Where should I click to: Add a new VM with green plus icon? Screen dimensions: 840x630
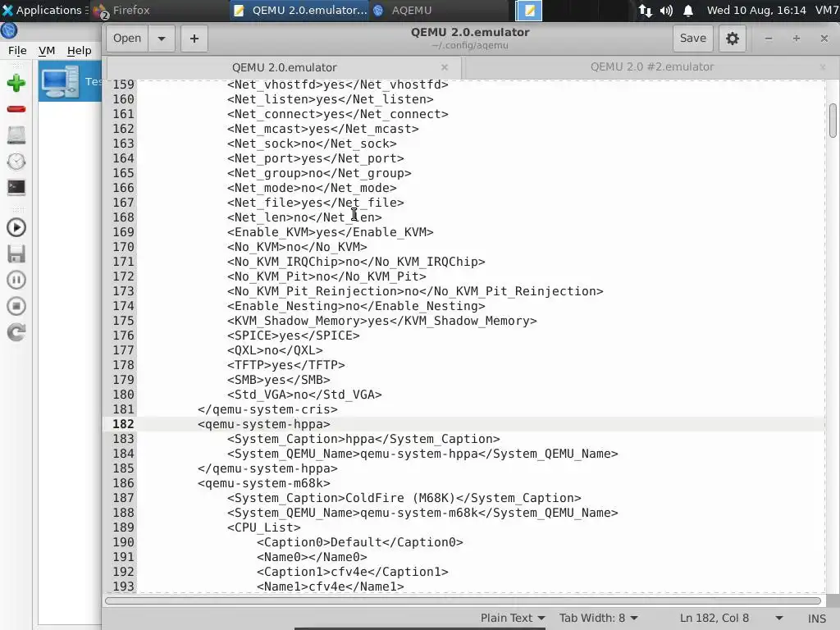click(x=16, y=83)
